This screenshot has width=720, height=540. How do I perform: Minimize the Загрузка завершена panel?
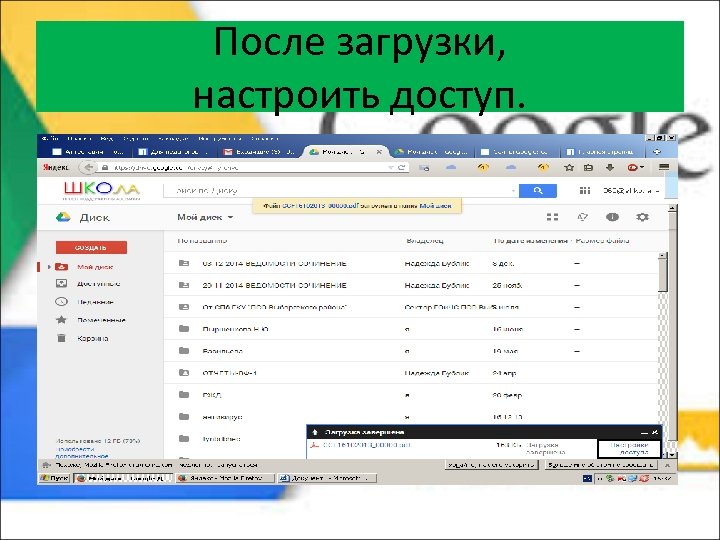coord(644,432)
